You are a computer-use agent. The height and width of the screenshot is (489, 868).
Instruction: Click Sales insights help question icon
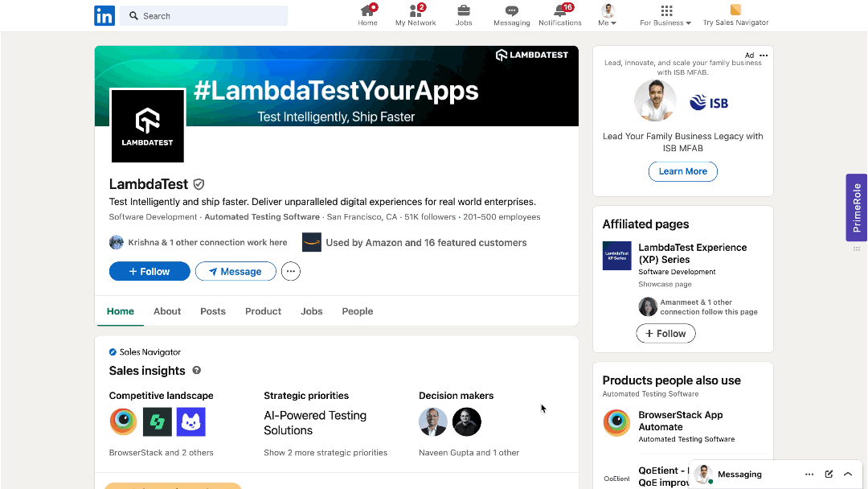(197, 371)
